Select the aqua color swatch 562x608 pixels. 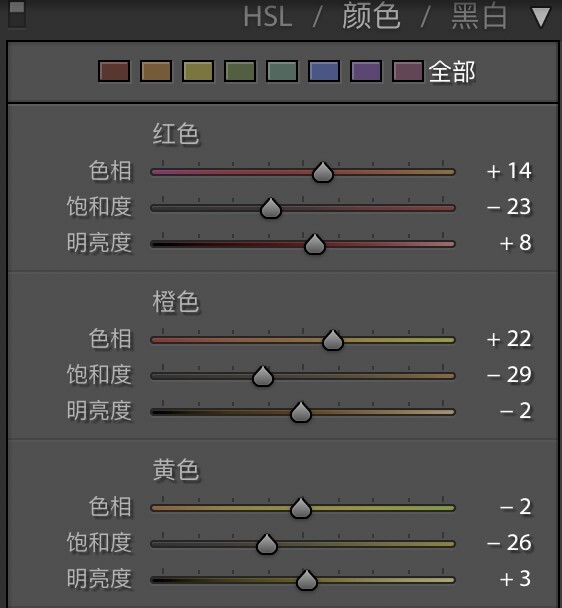point(282,71)
